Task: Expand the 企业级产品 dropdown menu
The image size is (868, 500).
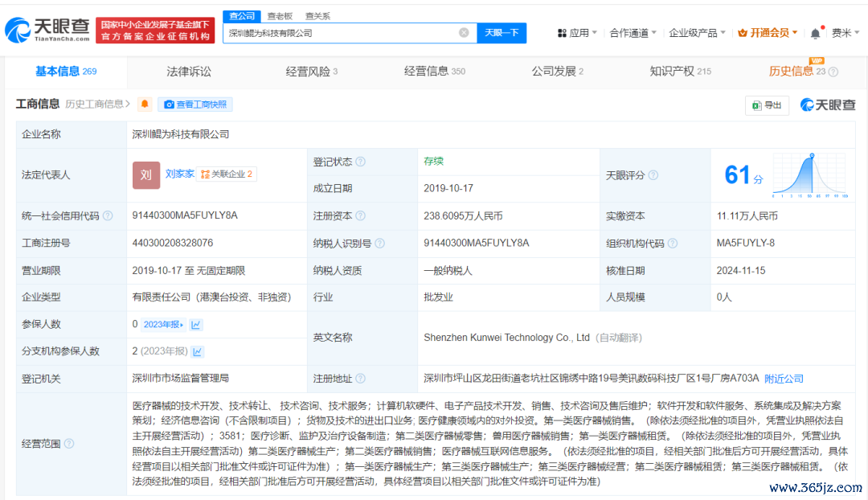Action: click(697, 33)
